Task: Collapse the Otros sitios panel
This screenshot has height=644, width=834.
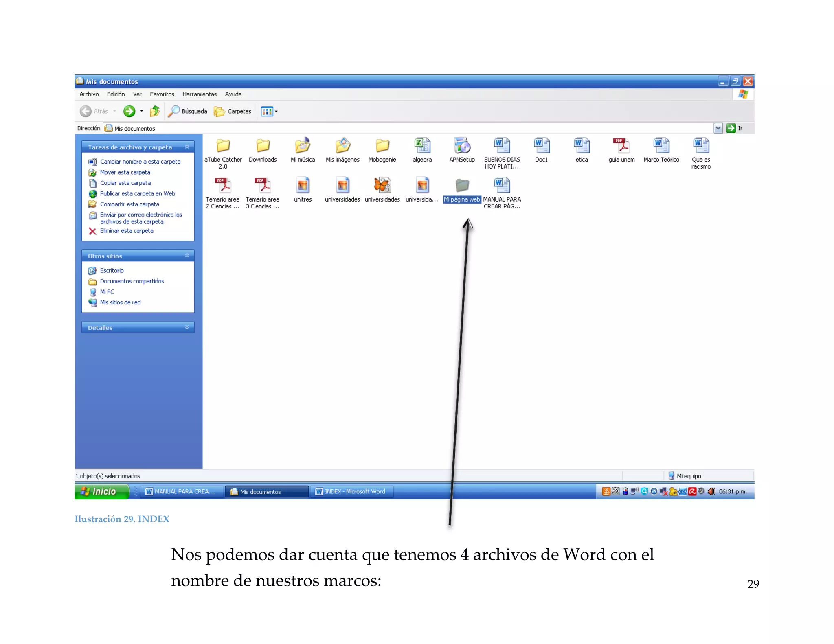Action: [x=187, y=256]
